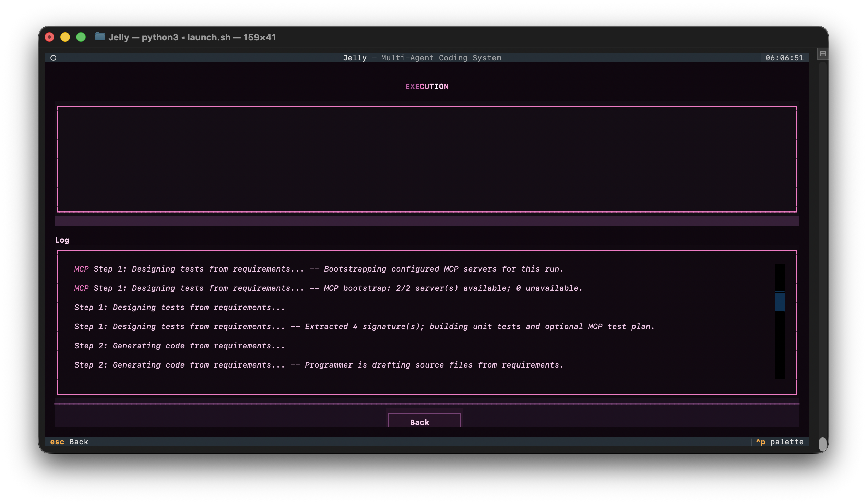The height and width of the screenshot is (504, 867).
Task: Minimize the window using the yellow button
Action: tap(65, 37)
